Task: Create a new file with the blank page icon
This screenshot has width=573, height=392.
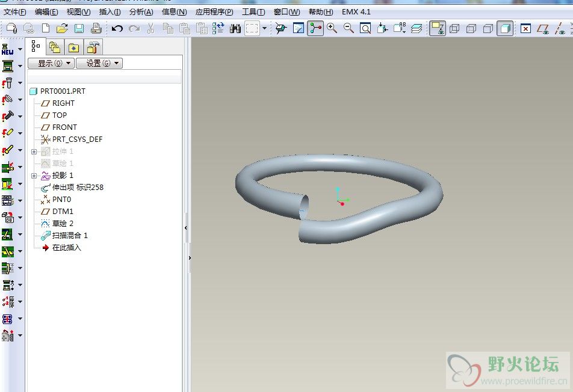Action: 46,28
